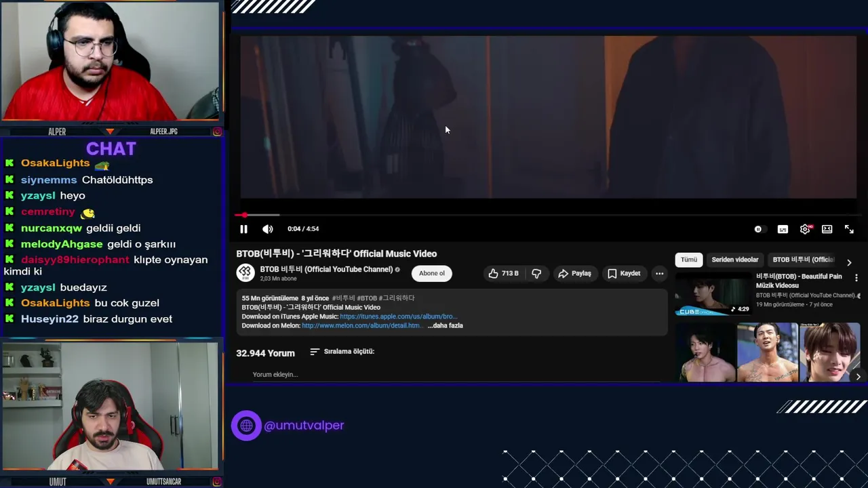Open middle Shorts thumbnail in sidebar
Screen dimensions: 868x488
coord(768,352)
